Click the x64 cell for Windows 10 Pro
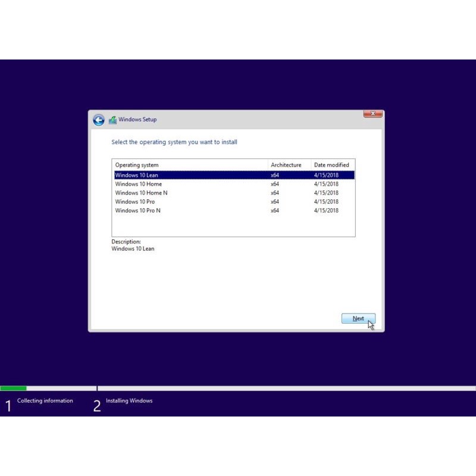476x476 pixels. point(275,202)
